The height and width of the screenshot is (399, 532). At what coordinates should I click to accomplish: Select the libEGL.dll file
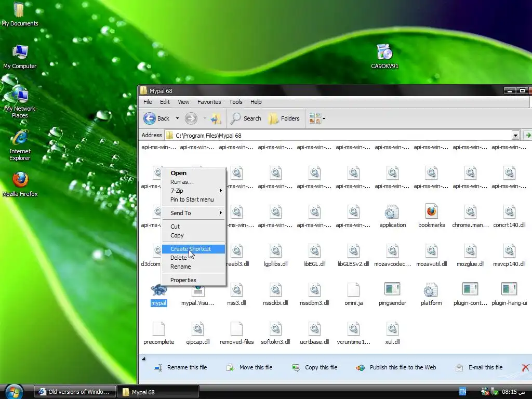[x=314, y=256]
